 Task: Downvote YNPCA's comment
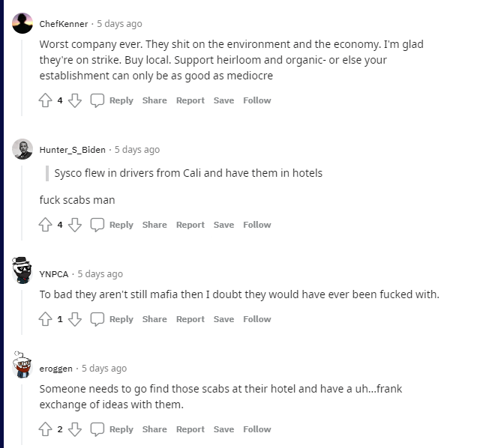[75, 319]
